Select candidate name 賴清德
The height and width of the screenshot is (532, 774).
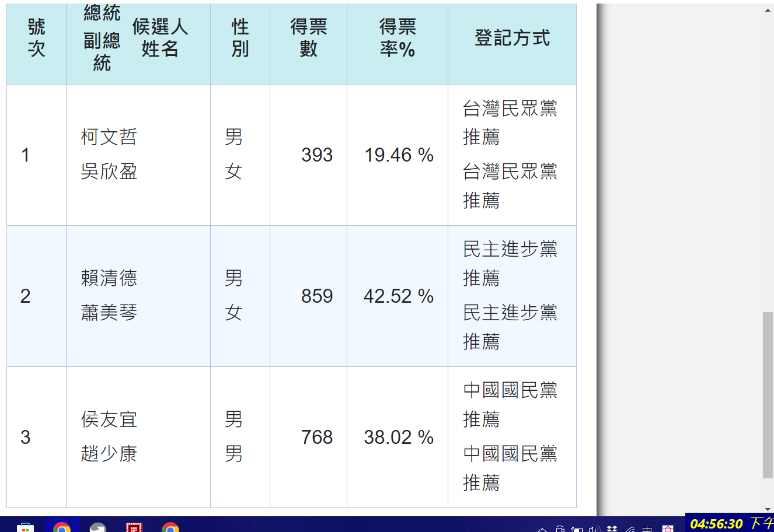(109, 278)
